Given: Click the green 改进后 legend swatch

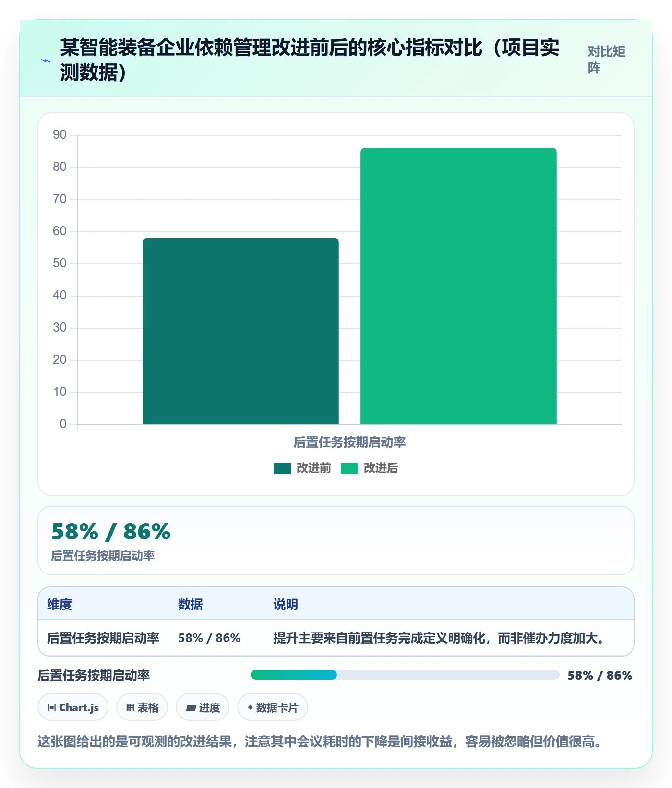Looking at the screenshot, I should (x=349, y=468).
